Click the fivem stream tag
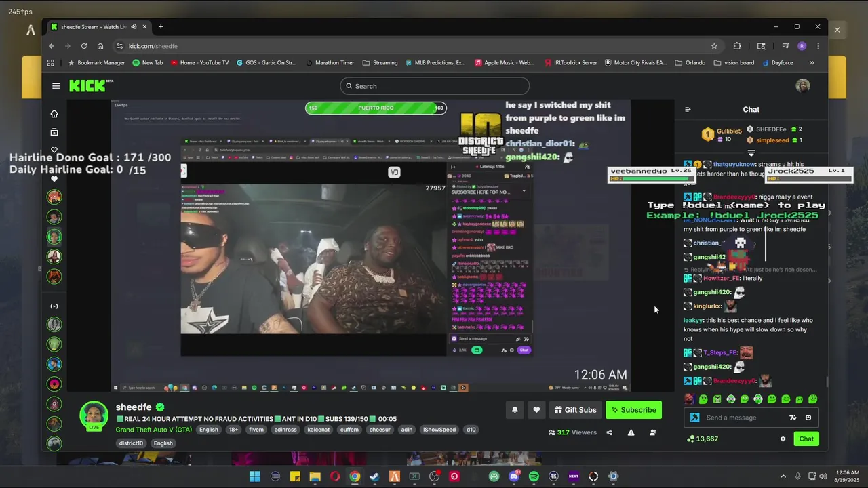 [x=256, y=430]
